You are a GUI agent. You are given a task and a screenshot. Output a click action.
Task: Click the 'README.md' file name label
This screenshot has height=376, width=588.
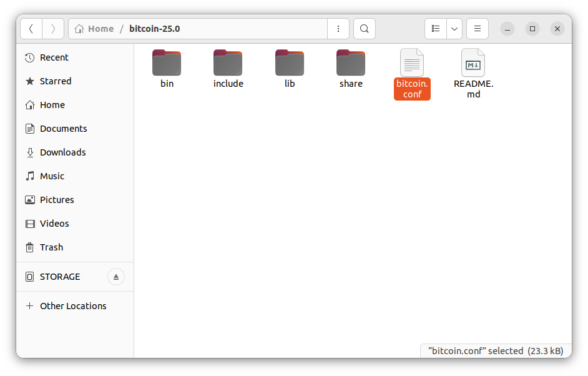474,89
